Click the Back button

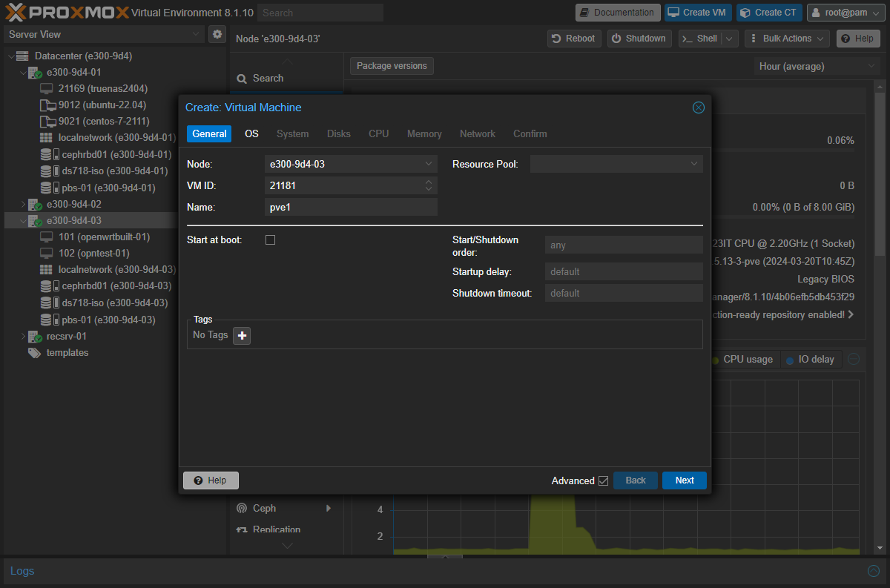(636, 480)
